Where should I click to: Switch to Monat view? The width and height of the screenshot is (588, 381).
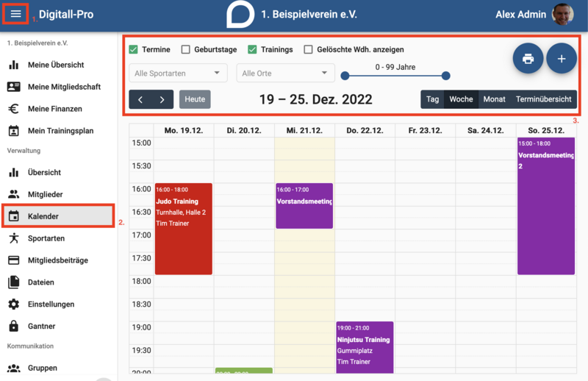[494, 99]
